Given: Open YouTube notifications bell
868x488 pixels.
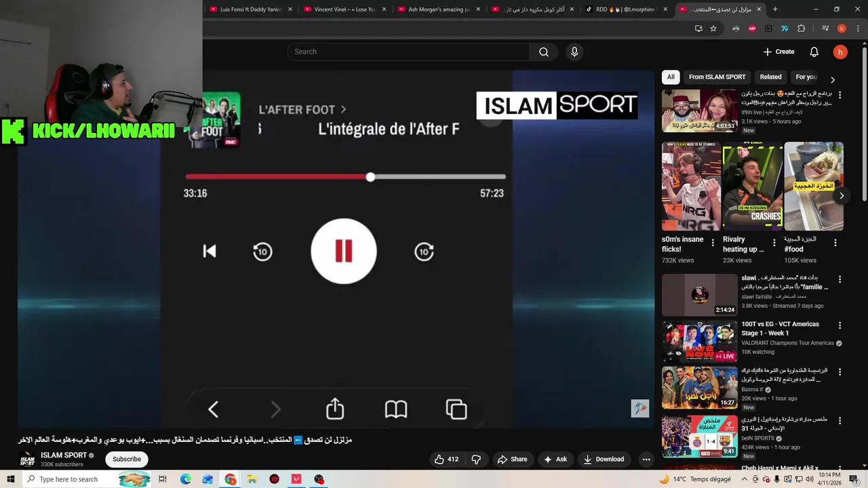Looking at the screenshot, I should [814, 52].
